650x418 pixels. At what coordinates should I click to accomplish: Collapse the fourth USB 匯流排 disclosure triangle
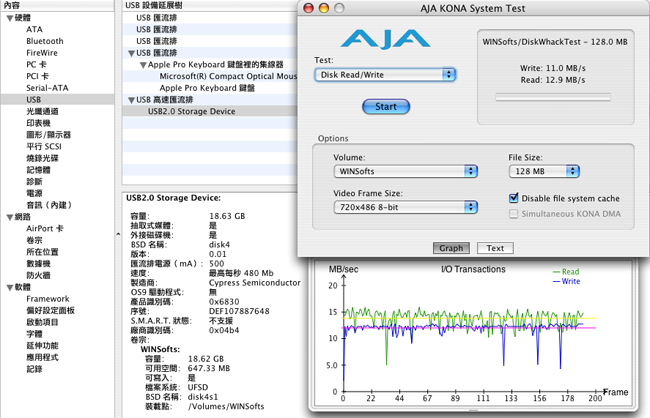click(131, 53)
